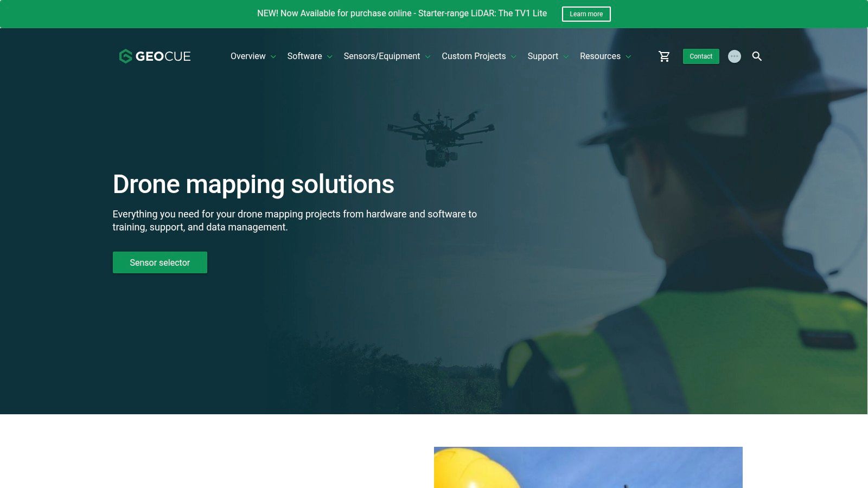Viewport: 868px width, 488px height.
Task: Open the Support menu
Action: [542, 56]
